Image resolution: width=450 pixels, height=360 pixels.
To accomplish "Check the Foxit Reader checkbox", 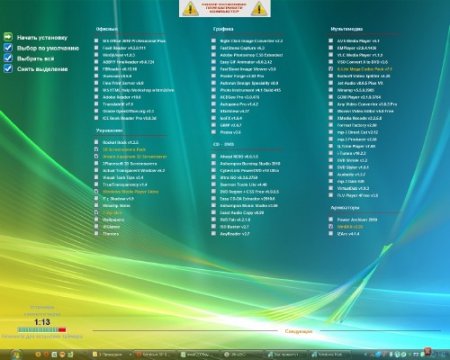I will pos(96,48).
